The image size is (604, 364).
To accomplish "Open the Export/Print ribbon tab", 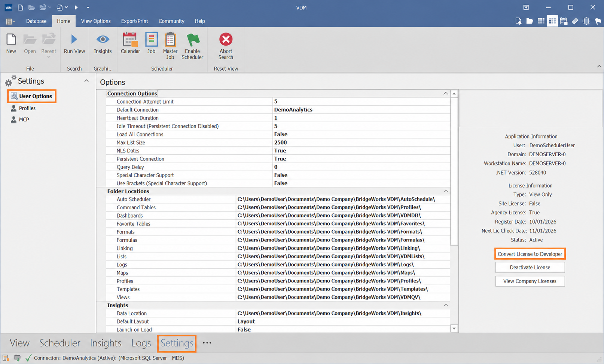I will (134, 21).
